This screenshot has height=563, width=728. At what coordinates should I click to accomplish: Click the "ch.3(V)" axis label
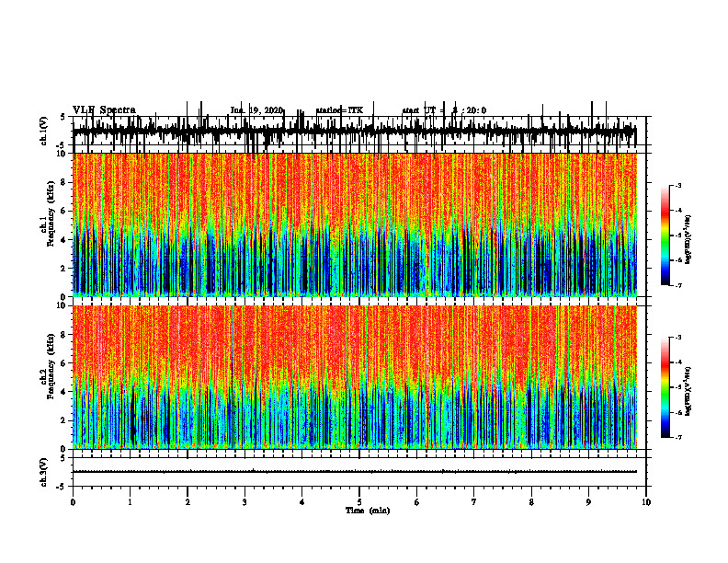click(x=43, y=472)
